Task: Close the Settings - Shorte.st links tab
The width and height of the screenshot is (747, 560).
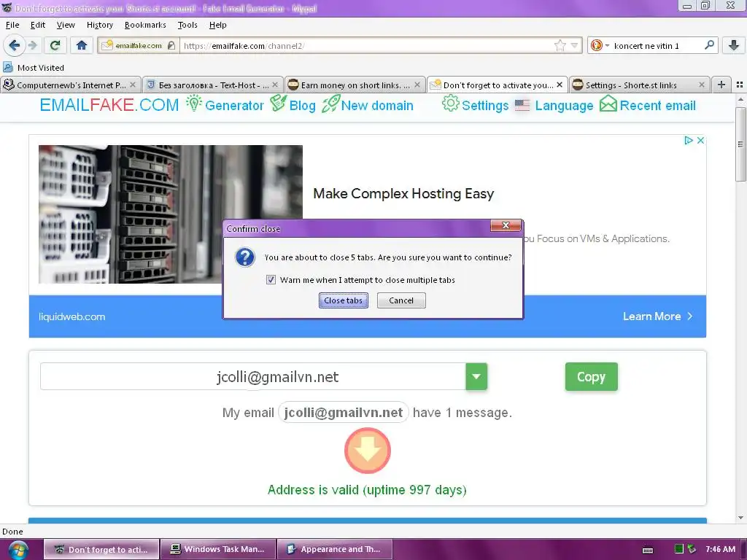Action: (x=702, y=85)
